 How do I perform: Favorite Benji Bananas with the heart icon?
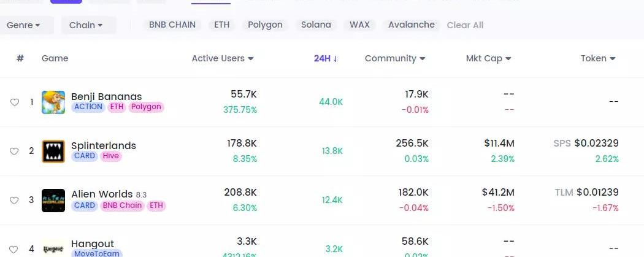[15, 102]
